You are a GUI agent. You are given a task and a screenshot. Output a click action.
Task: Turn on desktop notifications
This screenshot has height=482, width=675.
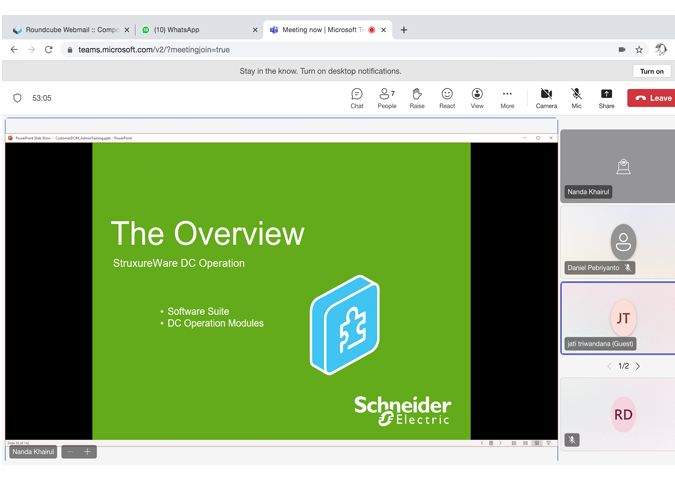tap(651, 71)
